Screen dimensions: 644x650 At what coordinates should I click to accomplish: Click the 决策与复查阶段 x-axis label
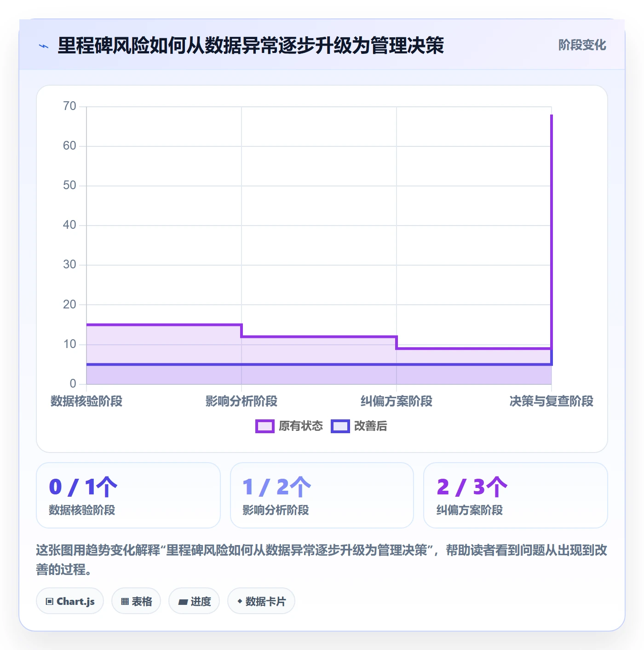pos(552,401)
